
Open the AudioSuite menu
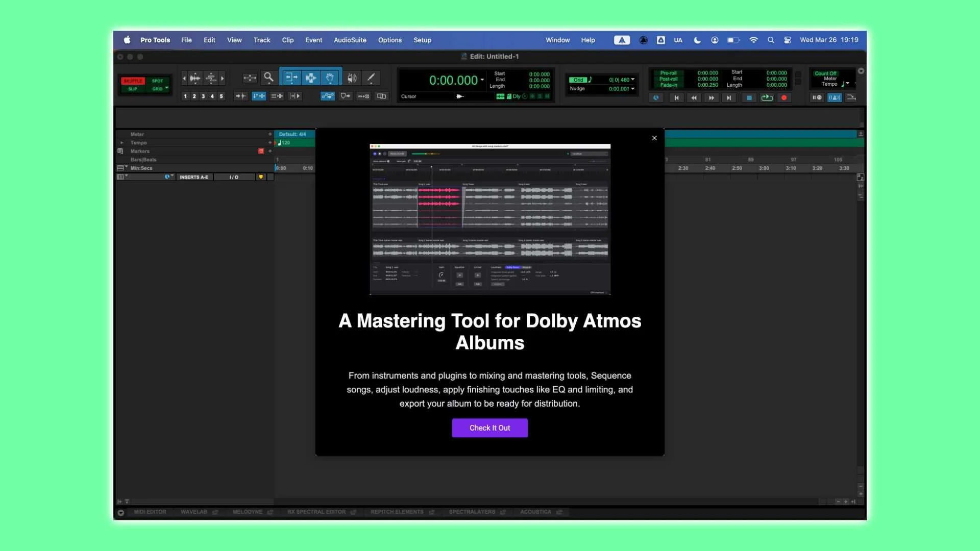point(350,40)
